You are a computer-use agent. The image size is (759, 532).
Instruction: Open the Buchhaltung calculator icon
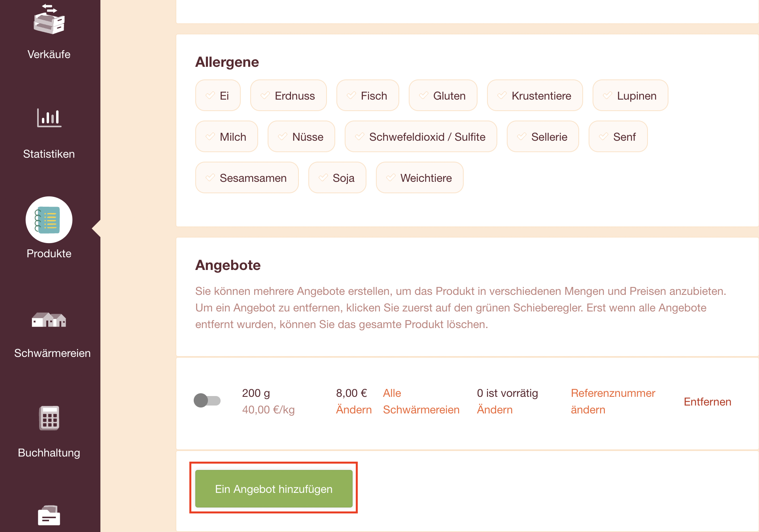tap(49, 418)
